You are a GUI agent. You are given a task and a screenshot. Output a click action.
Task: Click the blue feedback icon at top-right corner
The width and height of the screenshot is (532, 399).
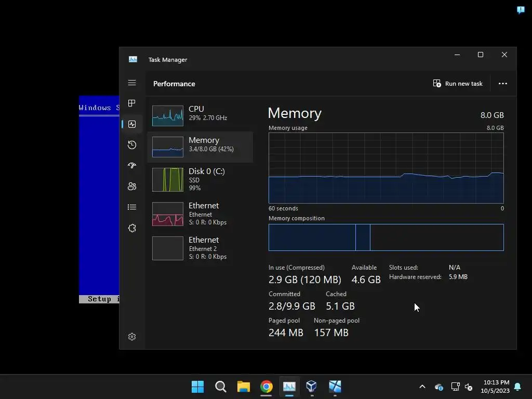pyautogui.click(x=521, y=10)
